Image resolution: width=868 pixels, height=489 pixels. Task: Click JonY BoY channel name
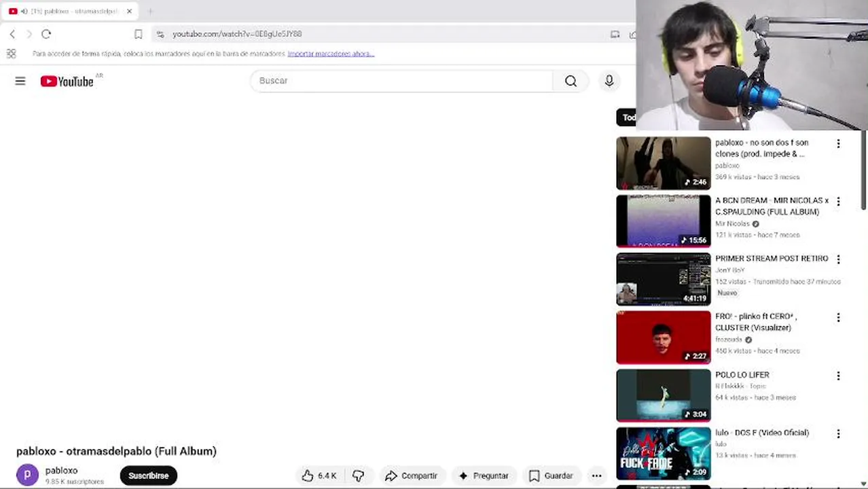[x=730, y=270]
